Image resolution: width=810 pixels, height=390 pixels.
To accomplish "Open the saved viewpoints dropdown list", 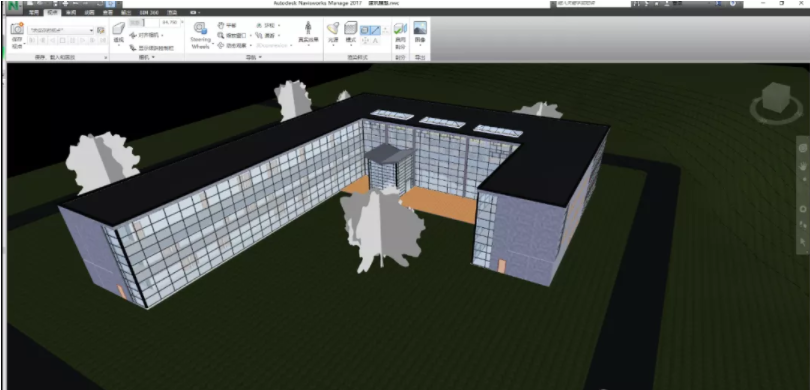I will [61, 30].
